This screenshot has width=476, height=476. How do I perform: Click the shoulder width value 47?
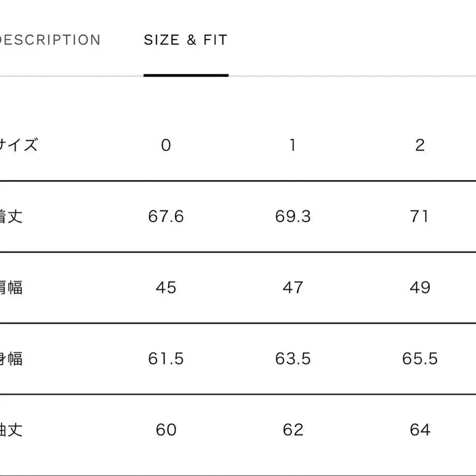292,288
